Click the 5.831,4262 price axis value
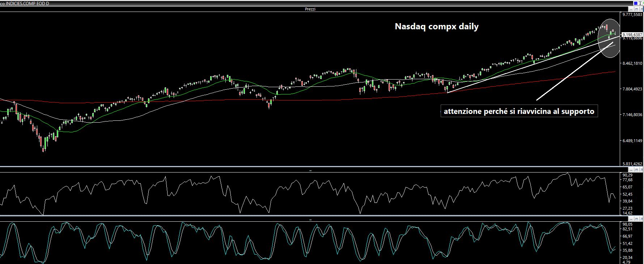 (632, 164)
